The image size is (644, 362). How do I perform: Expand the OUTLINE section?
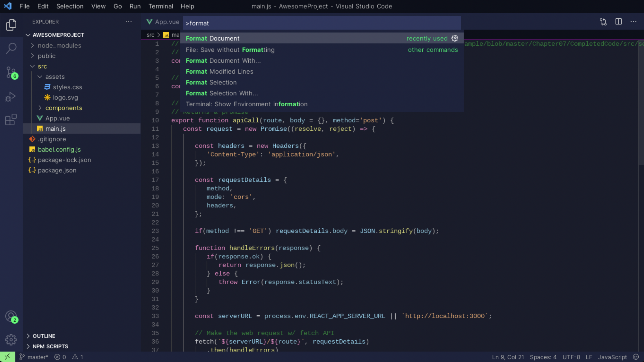(x=44, y=336)
